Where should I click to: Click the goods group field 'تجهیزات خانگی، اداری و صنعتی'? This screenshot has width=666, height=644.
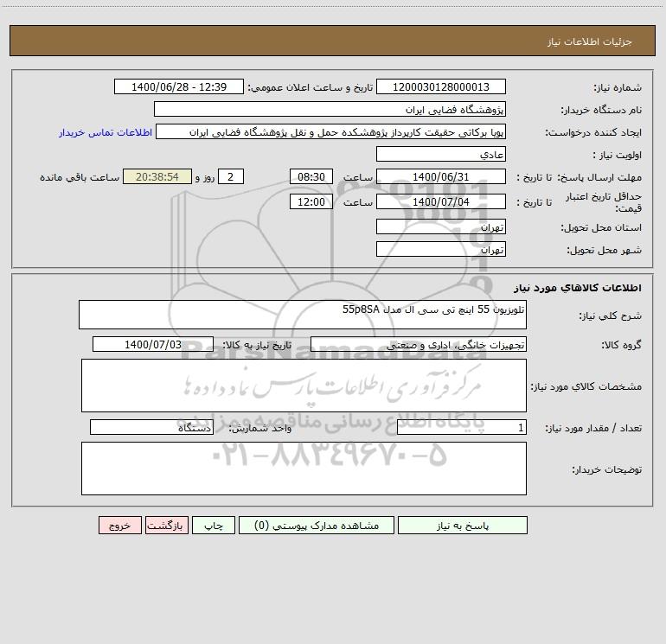(419, 345)
